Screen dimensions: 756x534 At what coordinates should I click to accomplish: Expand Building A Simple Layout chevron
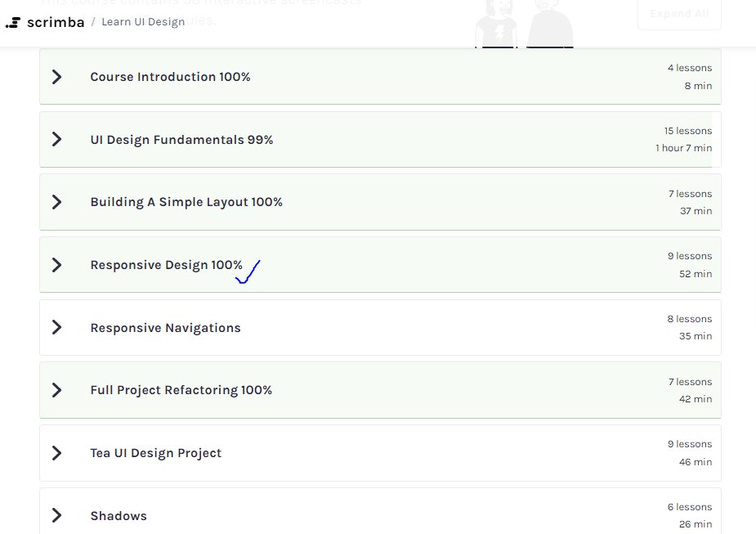tap(57, 202)
